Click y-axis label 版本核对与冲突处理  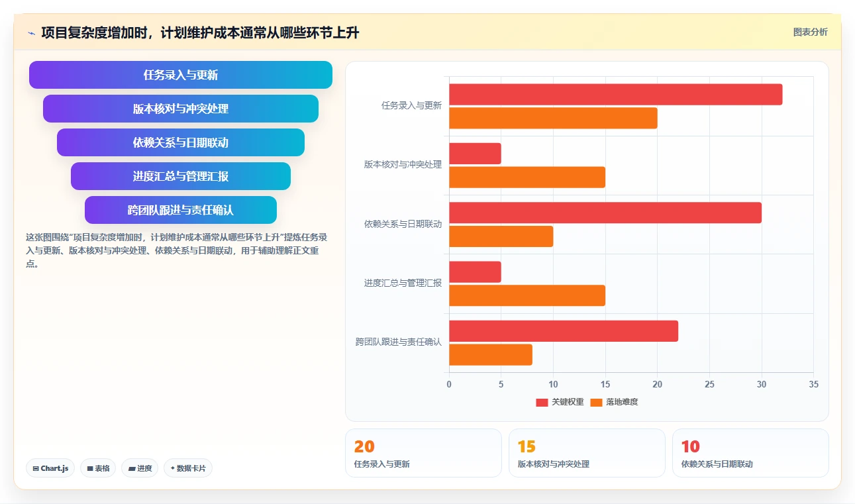pos(403,164)
